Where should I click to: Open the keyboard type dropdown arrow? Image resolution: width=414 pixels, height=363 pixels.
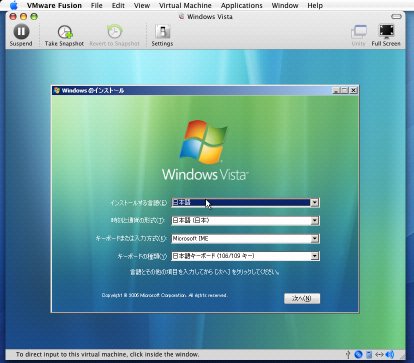click(x=315, y=256)
